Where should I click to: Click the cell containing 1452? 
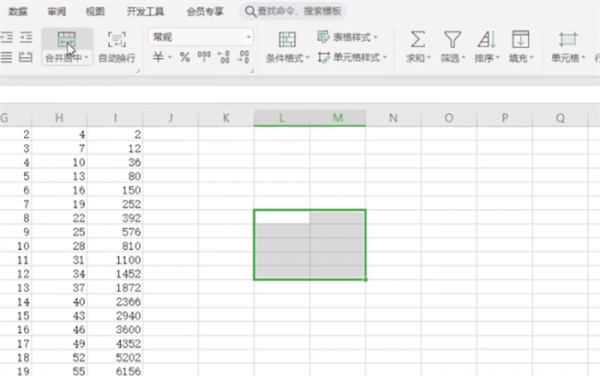pos(115,274)
